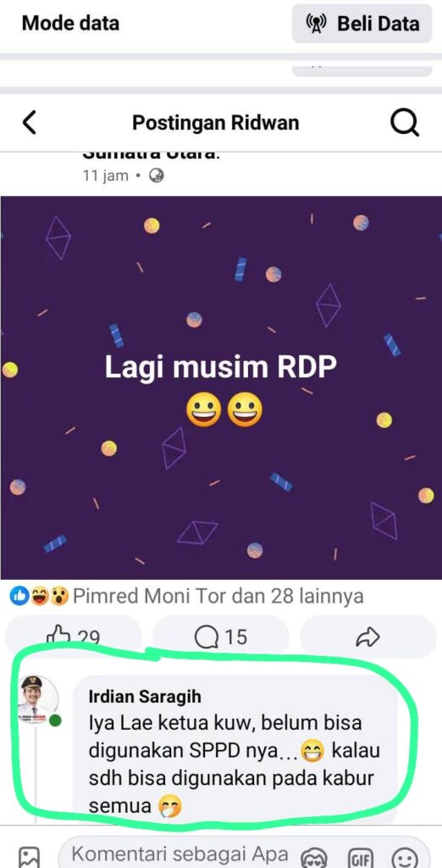This screenshot has height=868, width=442.
Task: Open the emoji picker smiley icon
Action: click(x=405, y=858)
